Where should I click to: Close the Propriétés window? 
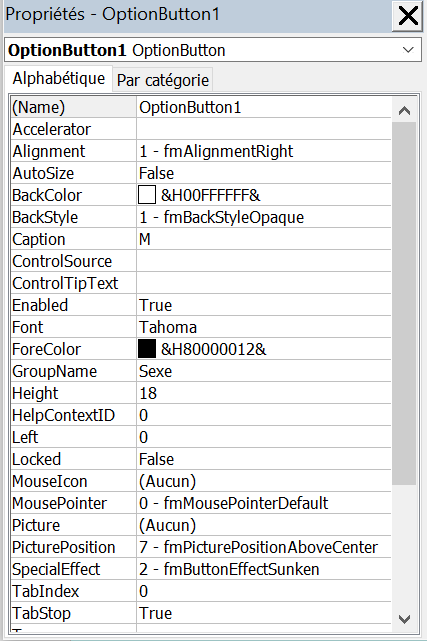(x=407, y=16)
